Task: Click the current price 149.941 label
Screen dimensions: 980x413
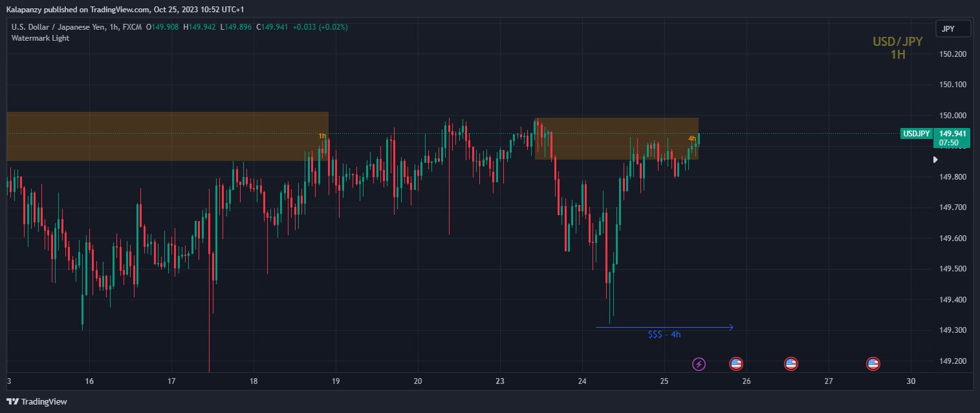Action: pos(953,134)
